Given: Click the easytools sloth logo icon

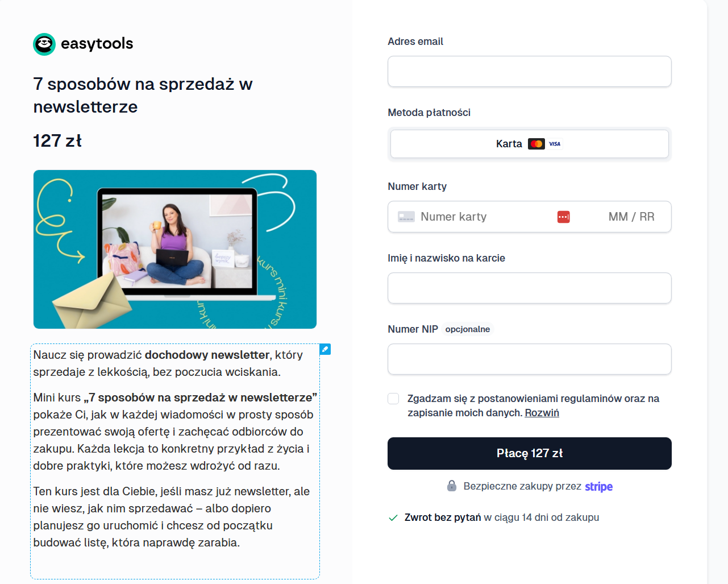Looking at the screenshot, I should (44, 44).
